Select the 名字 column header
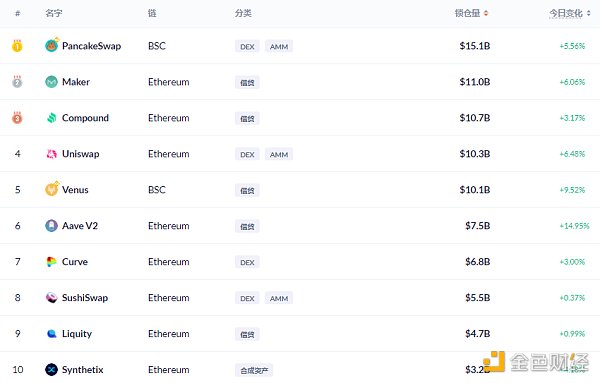Screen dimensions: 600x383 click(x=54, y=13)
